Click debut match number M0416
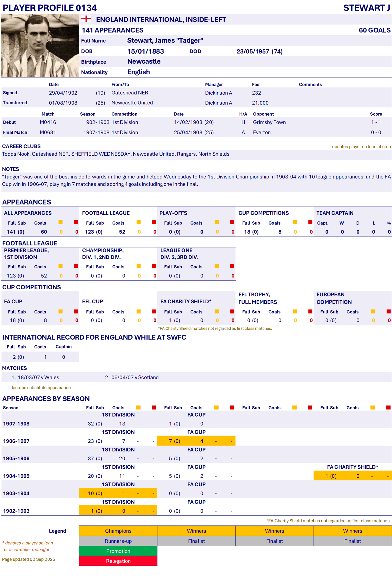 click(48, 122)
